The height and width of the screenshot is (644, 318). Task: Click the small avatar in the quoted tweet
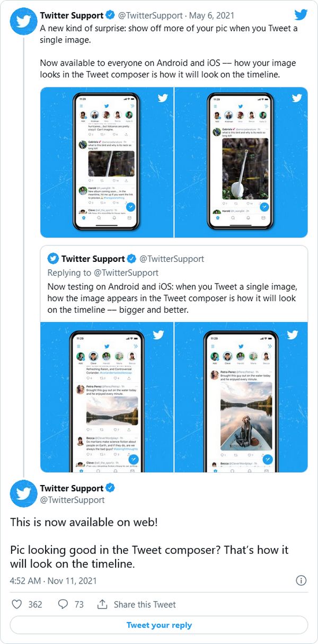click(53, 259)
